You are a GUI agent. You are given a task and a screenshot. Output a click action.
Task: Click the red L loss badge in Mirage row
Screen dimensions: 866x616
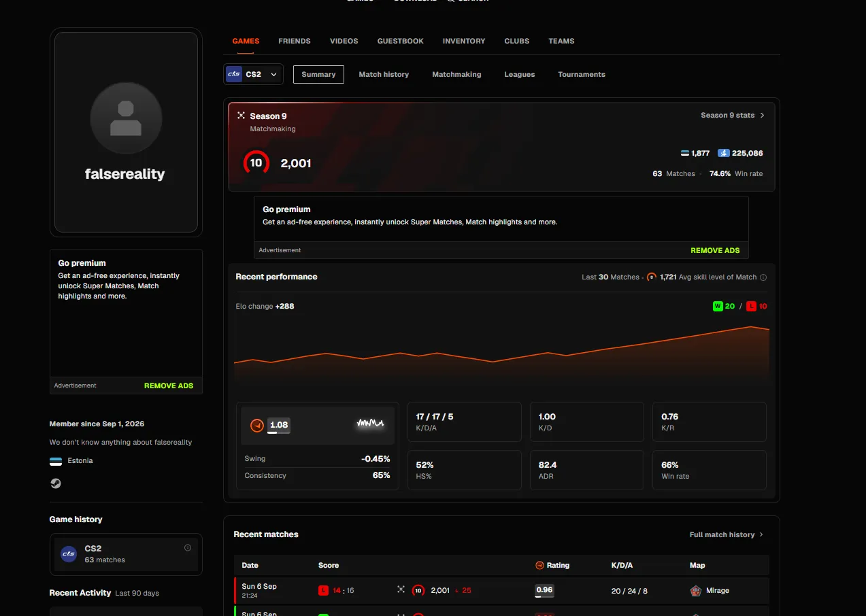pos(323,591)
